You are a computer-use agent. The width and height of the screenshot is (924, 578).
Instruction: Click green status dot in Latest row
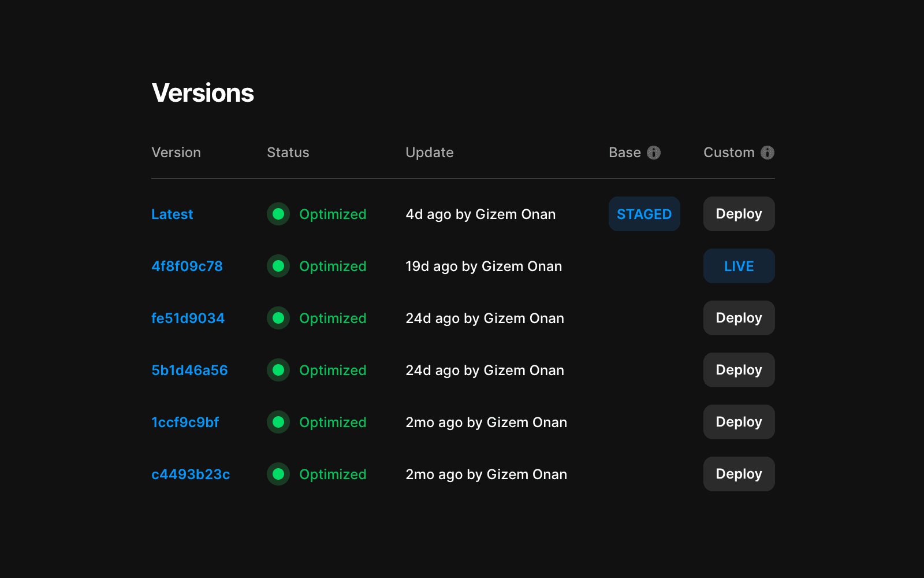pos(278,214)
